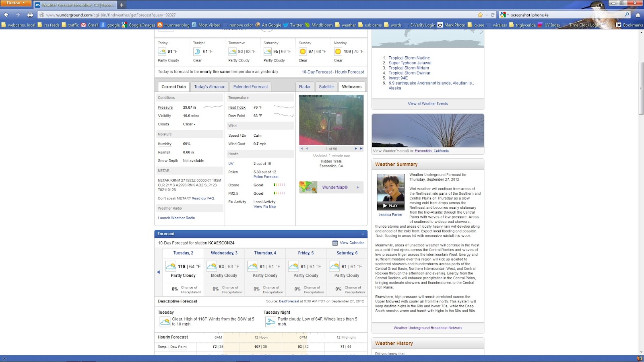Open the Mark Photo bookmark

click(451, 25)
